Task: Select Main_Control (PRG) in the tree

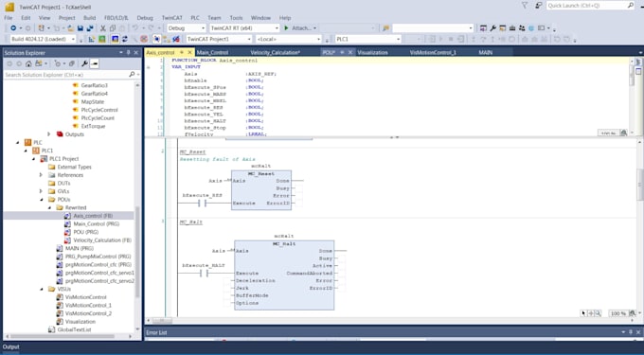Action: pos(96,223)
